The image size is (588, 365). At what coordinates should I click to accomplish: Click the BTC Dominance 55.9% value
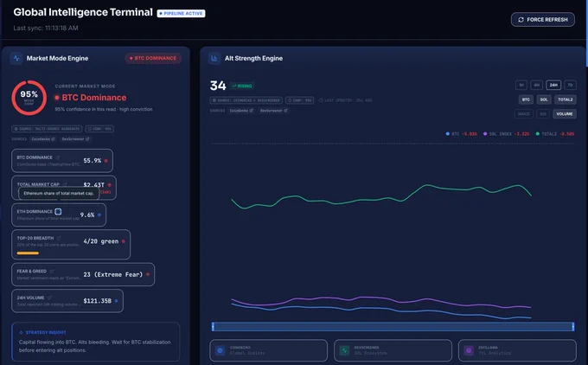click(93, 161)
